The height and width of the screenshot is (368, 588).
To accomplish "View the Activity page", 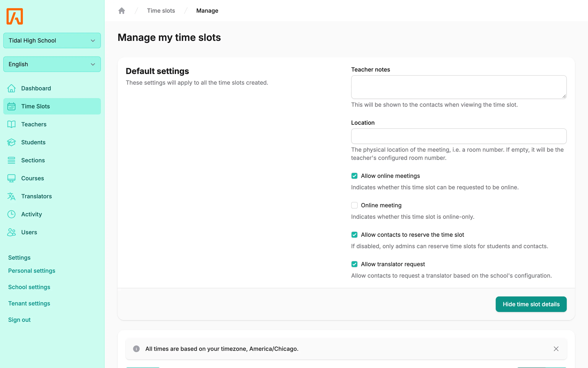I will (52, 214).
